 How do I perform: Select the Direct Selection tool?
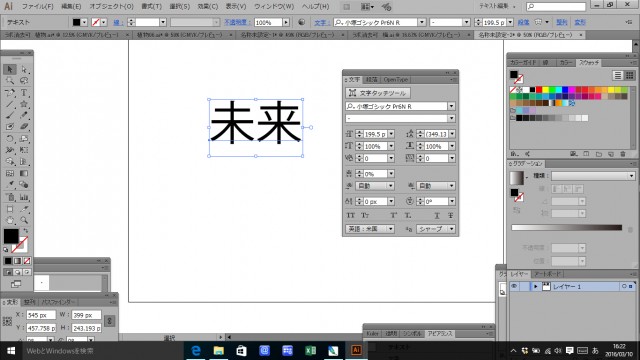[24, 69]
